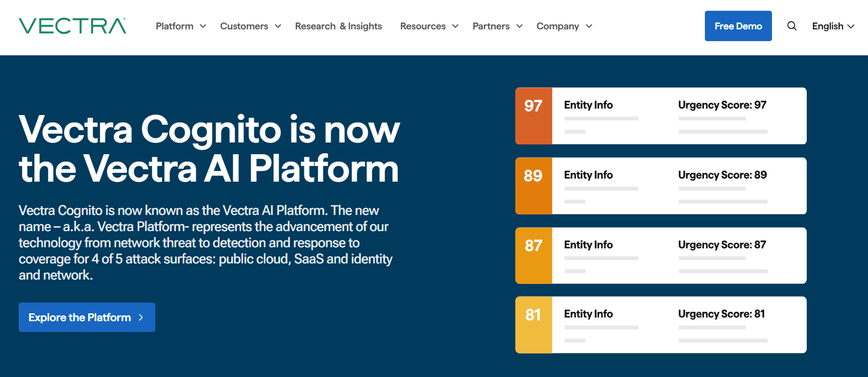This screenshot has width=868, height=377.
Task: Select the 89 urgency score badge
Action: [x=533, y=186]
